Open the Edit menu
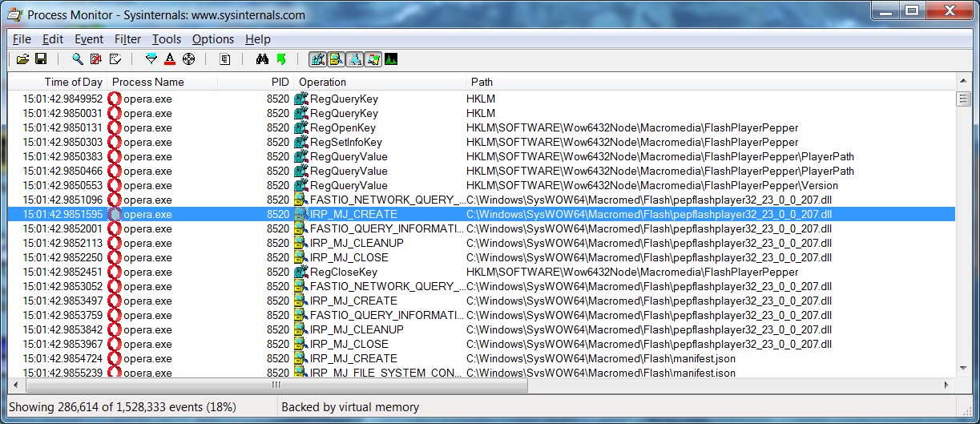The height and width of the screenshot is (424, 980). pos(53,39)
